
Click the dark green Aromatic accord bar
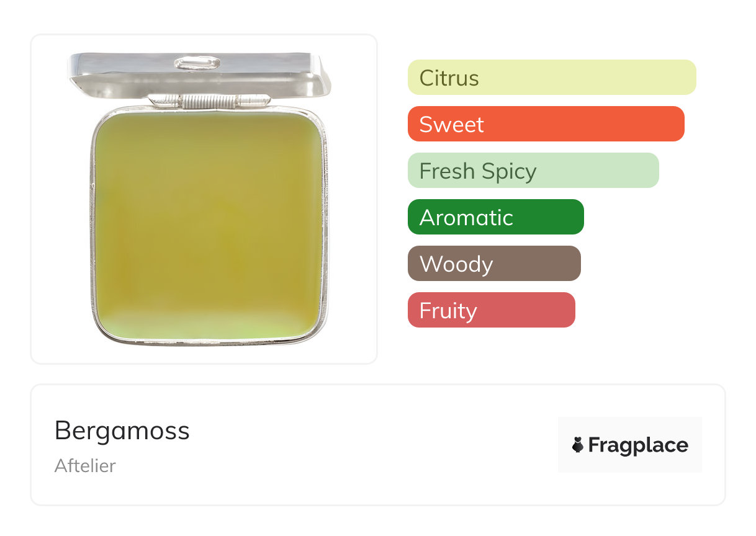495,217
